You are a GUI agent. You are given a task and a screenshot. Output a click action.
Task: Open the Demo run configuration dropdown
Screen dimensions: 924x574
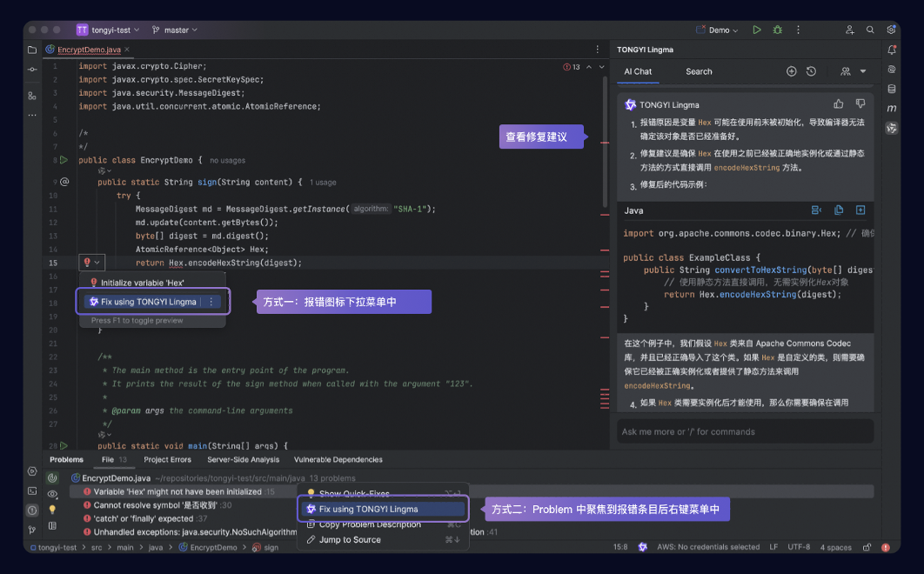coord(717,30)
